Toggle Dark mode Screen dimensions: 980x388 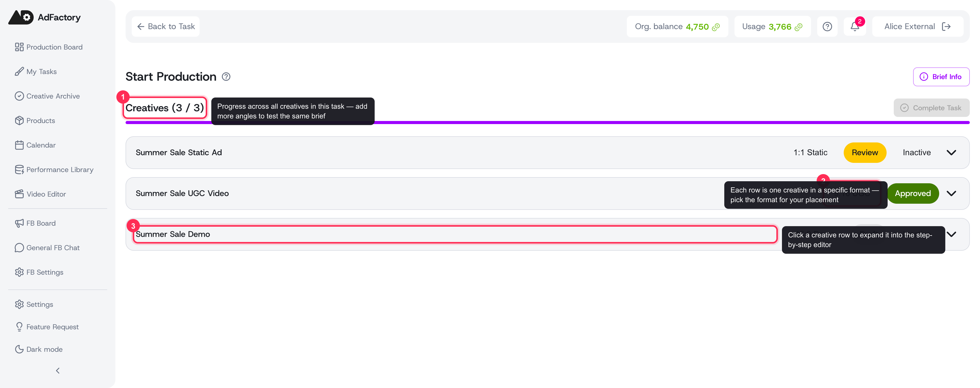(x=39, y=349)
